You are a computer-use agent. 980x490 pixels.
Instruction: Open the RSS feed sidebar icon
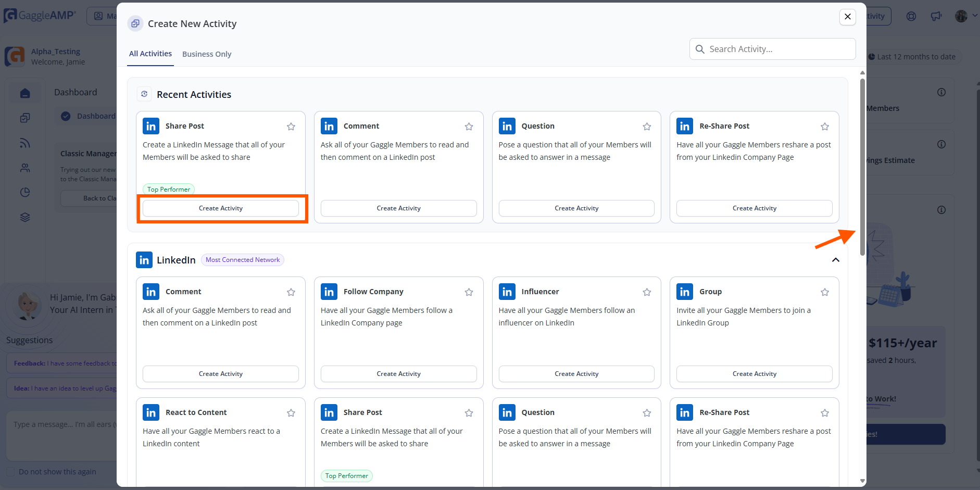pyautogui.click(x=25, y=143)
